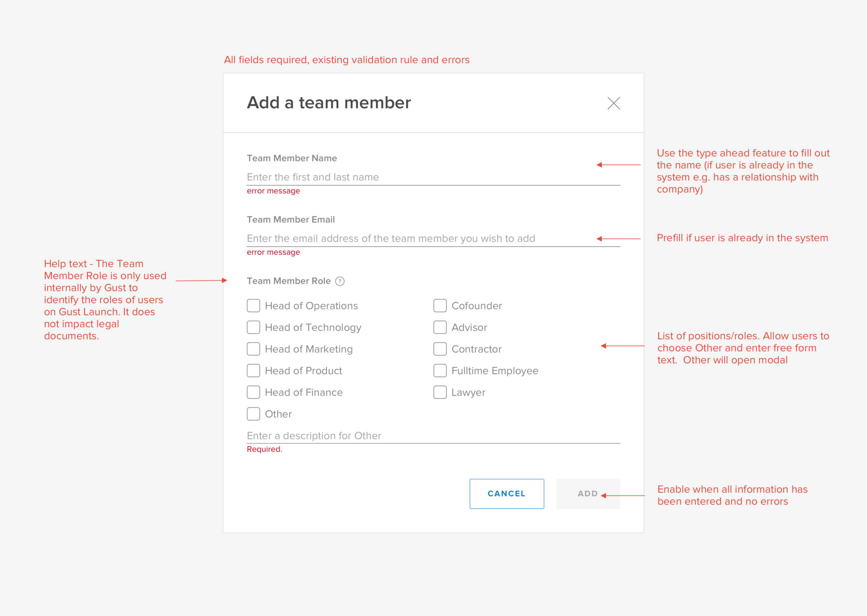Enable the Head of Product checkbox
The image size is (867, 616).
point(253,371)
